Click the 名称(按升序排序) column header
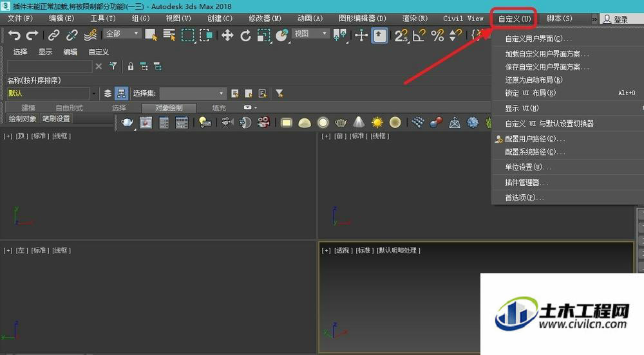Image resolution: width=644 pixels, height=355 pixels. (34, 80)
